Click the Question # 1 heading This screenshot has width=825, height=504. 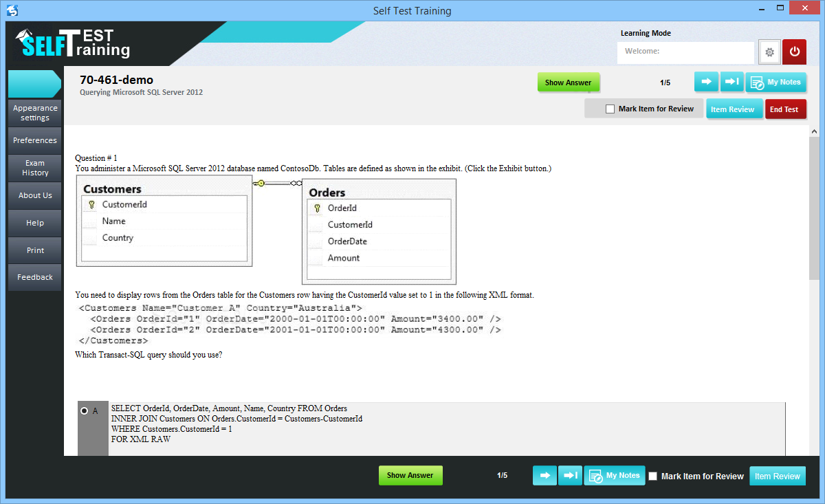point(96,158)
